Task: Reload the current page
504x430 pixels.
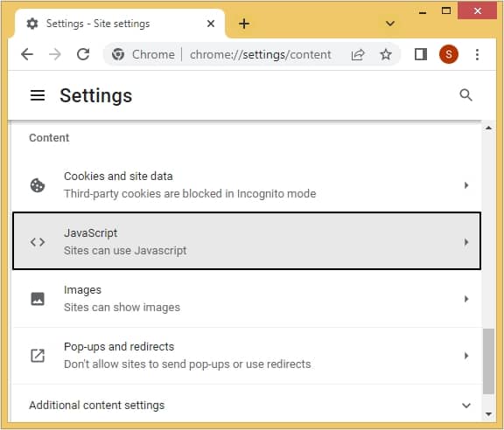Action: (x=83, y=54)
